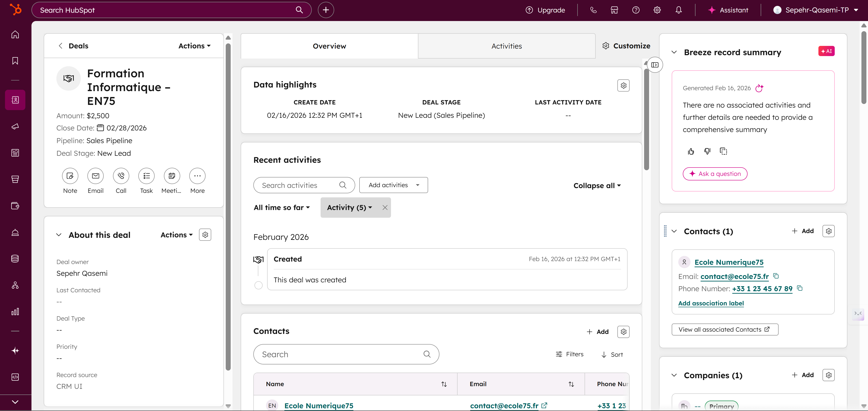Open the All time so far filter dropdown
Screen dimensions: 868x411
pyautogui.click(x=282, y=207)
